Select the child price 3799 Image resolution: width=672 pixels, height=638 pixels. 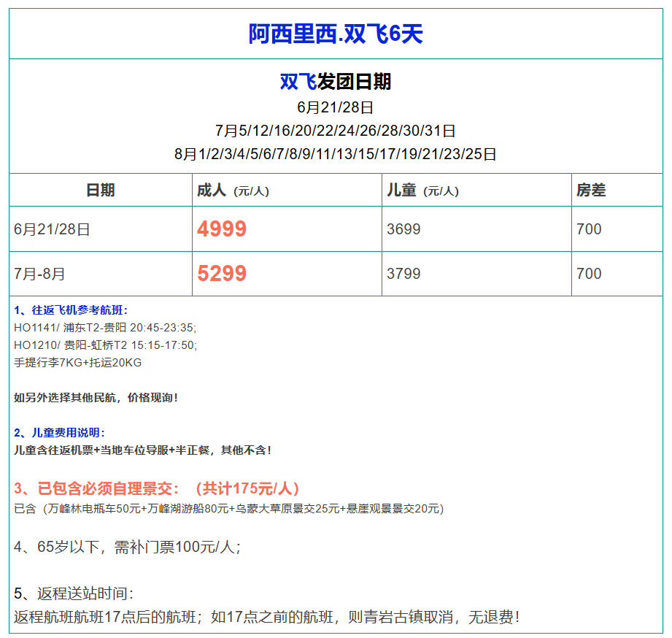click(x=403, y=274)
